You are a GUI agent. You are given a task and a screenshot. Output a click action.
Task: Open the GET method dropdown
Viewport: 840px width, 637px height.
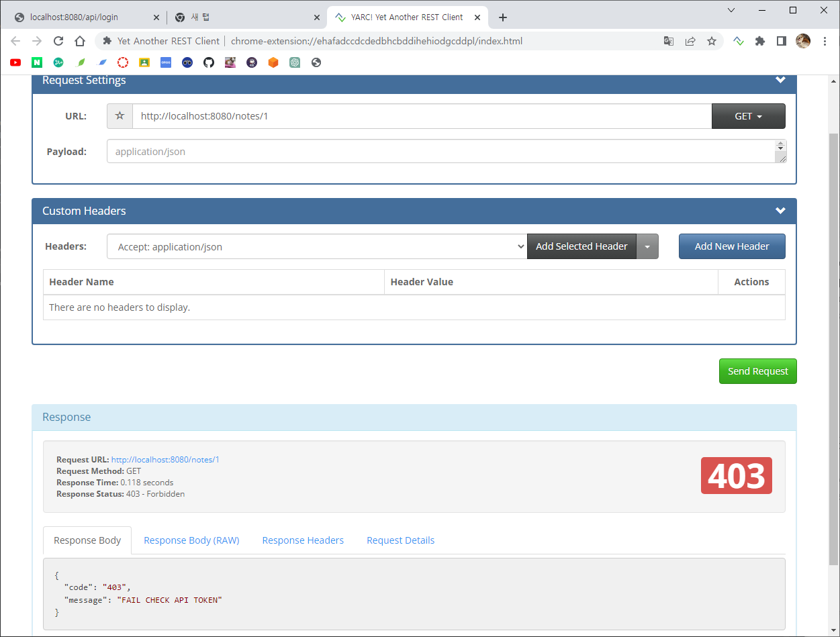[x=748, y=116]
